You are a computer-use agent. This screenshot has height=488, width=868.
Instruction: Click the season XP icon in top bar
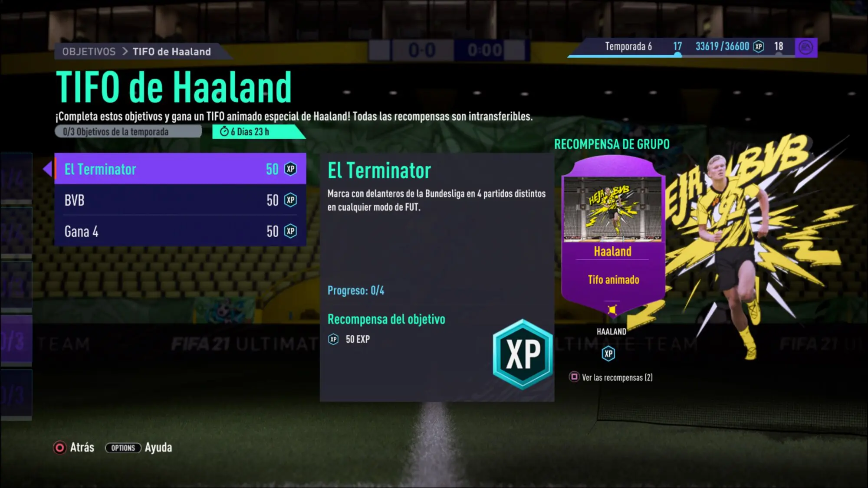pos(759,46)
